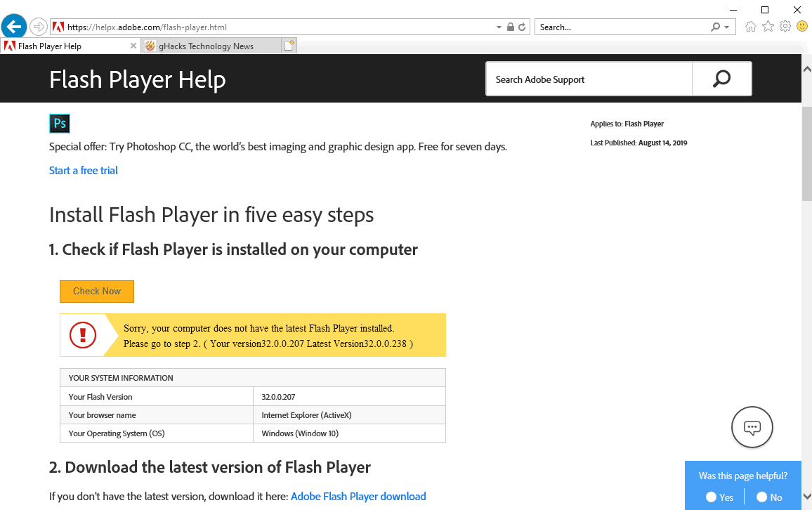Image resolution: width=812 pixels, height=510 pixels.
Task: Click the Adobe Support search magnifier button
Action: (x=722, y=79)
